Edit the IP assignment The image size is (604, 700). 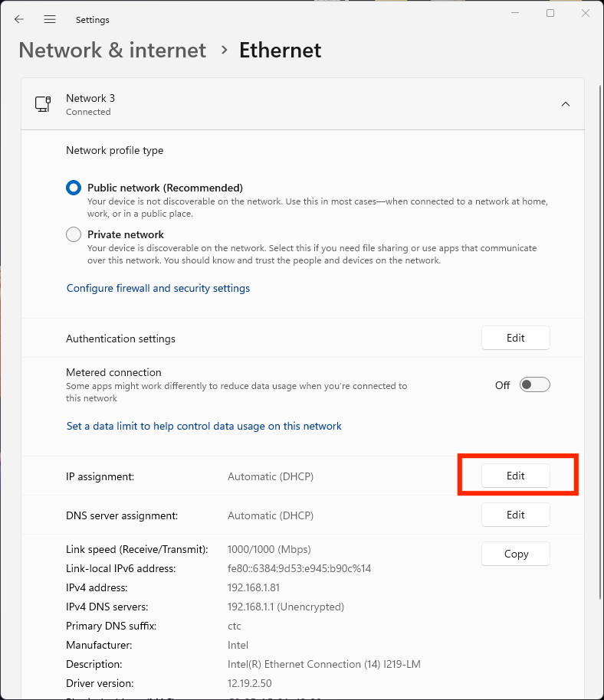[515, 476]
